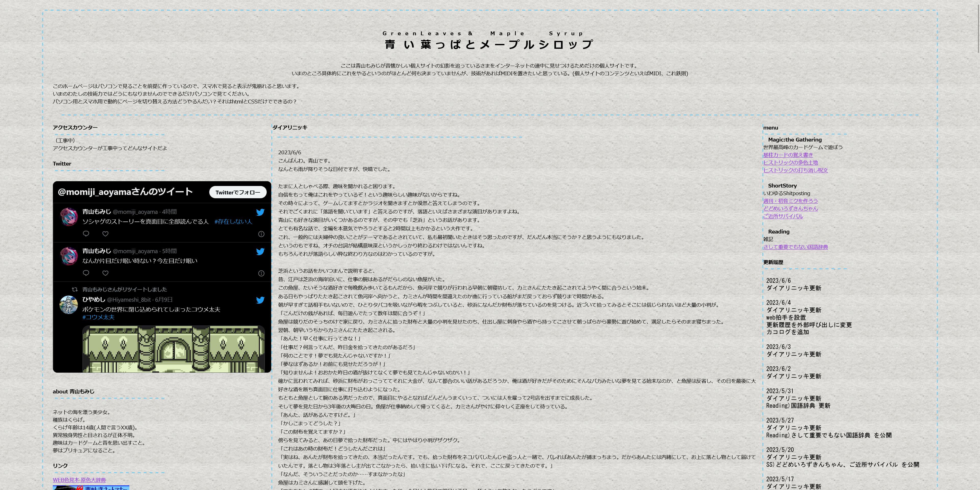Open WEB色見本 原色大辞典 link
This screenshot has width=980, height=490.
pos(79,480)
